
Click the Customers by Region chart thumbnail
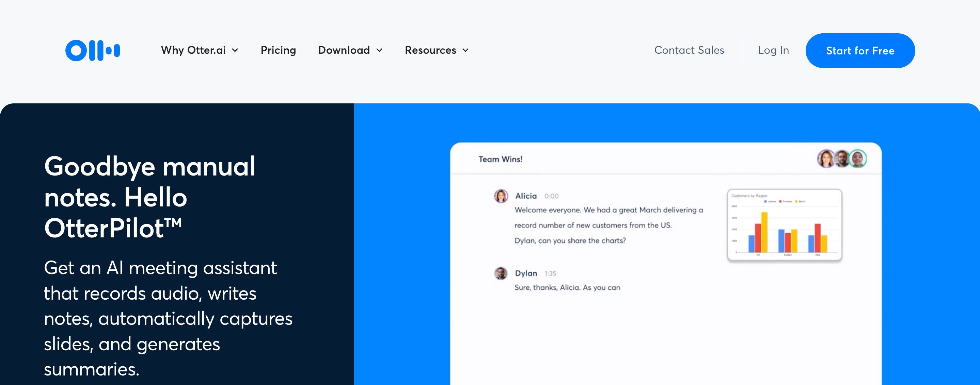click(784, 224)
